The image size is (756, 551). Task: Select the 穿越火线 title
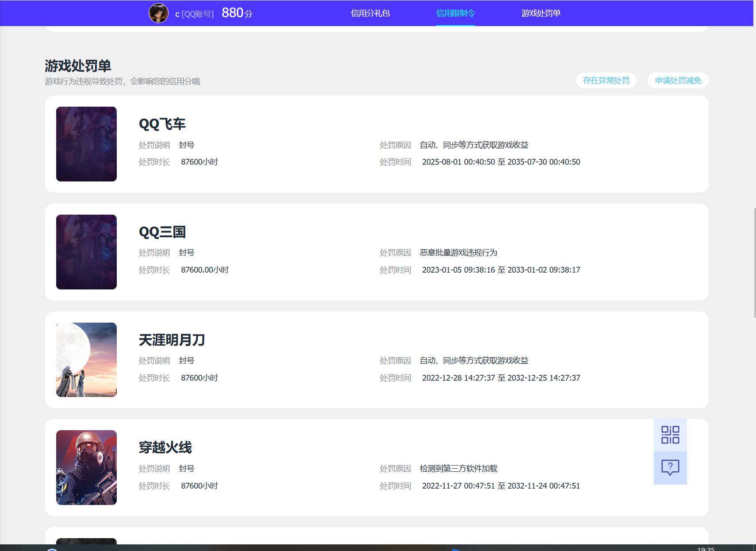coord(165,447)
